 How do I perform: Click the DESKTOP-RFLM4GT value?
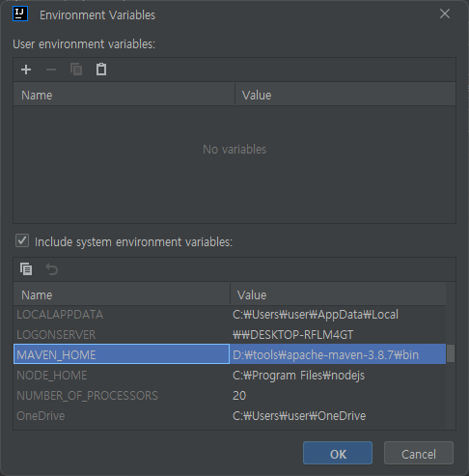[292, 335]
